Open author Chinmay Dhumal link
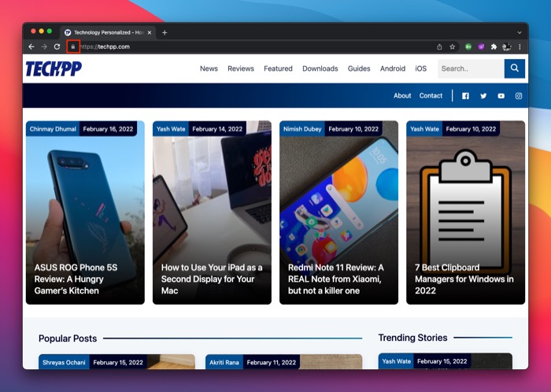The image size is (551, 392). pos(53,129)
